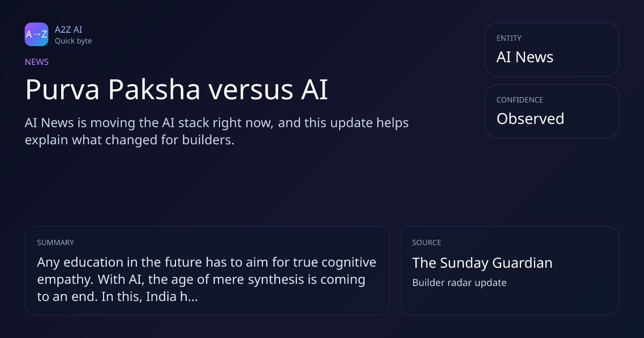Open the Summary card

[207, 270]
